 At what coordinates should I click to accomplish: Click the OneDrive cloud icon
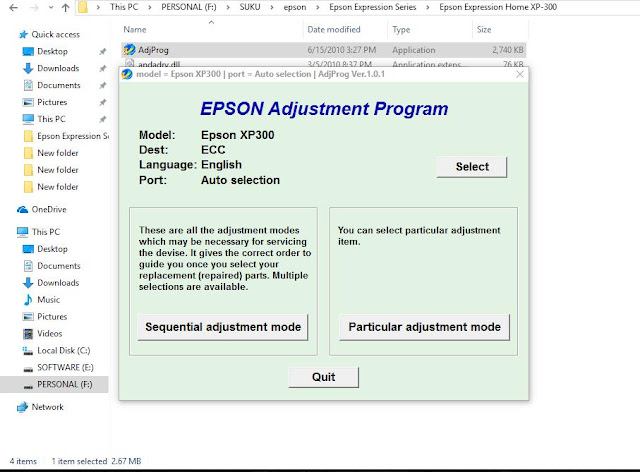22,209
